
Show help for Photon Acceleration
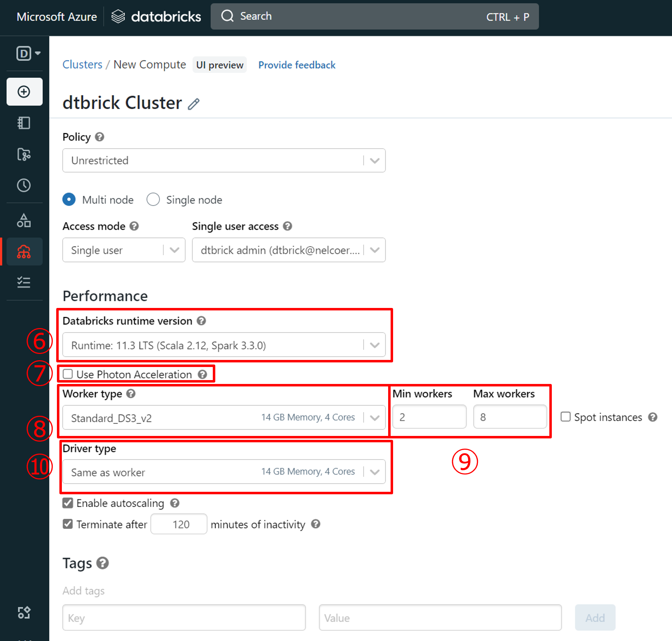pyautogui.click(x=203, y=374)
